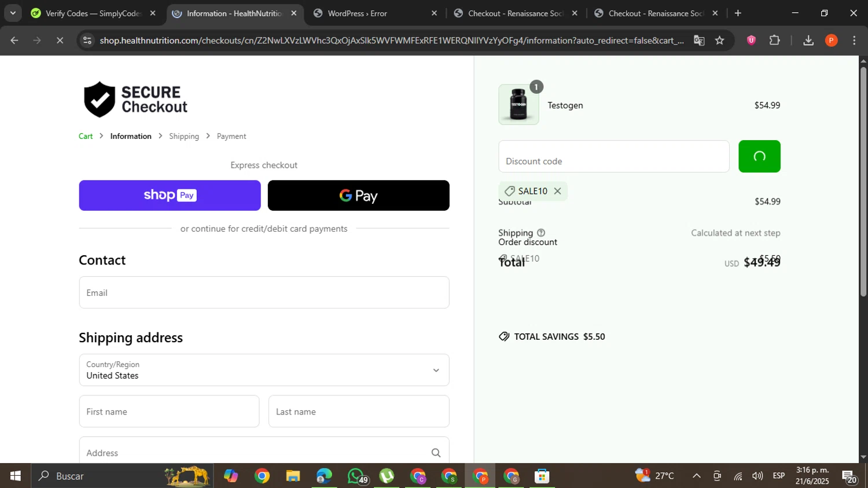868x488 pixels.
Task: Open the Wi-Fi network icon
Action: tap(738, 476)
